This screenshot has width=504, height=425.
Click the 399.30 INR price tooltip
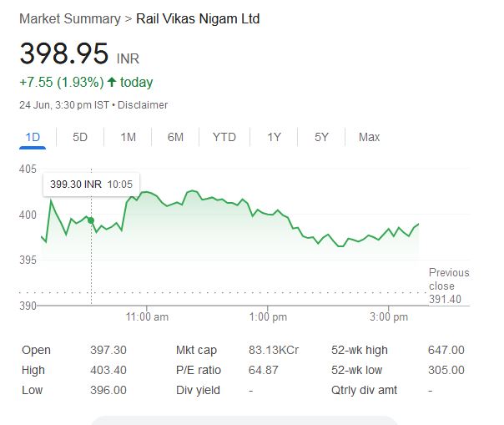[x=91, y=184]
